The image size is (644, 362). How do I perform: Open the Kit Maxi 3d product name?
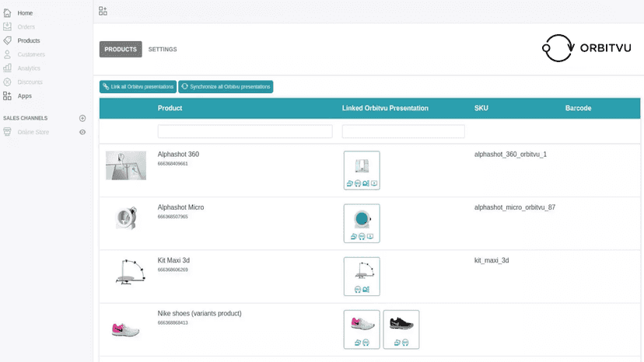pyautogui.click(x=173, y=260)
